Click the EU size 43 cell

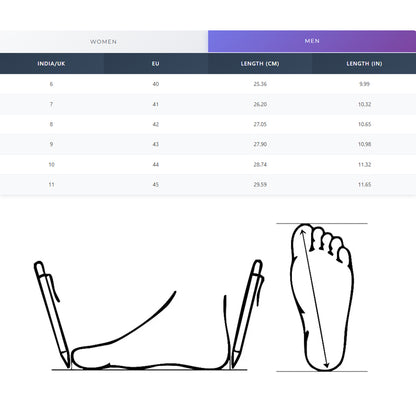156,144
